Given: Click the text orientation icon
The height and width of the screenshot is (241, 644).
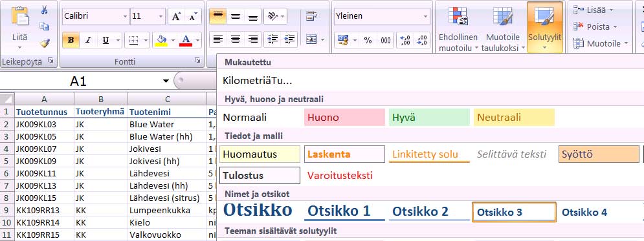Looking at the screenshot, I should click(272, 16).
